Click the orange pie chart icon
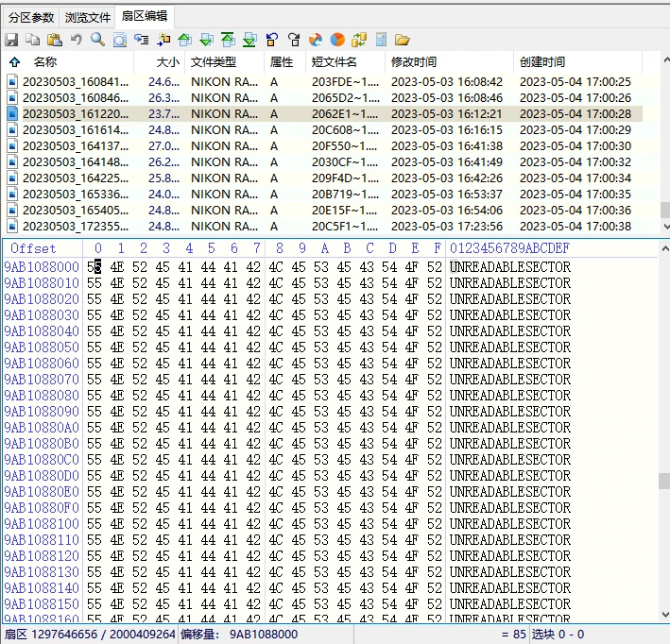The width and height of the screenshot is (670, 644). click(x=337, y=40)
